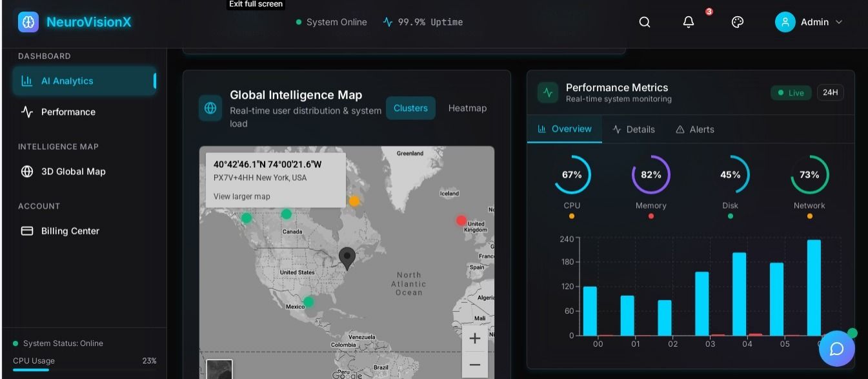This screenshot has width=868, height=379.
Task: Open search with the magnifier icon
Action: pos(644,22)
